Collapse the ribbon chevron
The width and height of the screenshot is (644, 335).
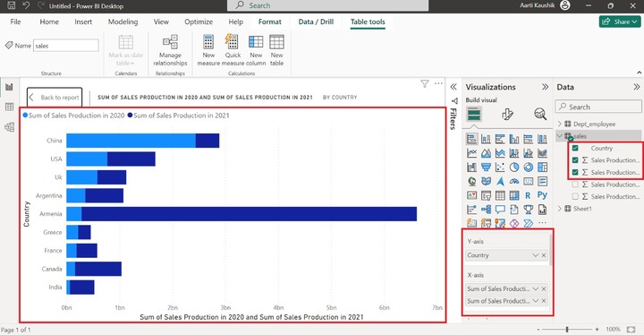click(x=639, y=73)
